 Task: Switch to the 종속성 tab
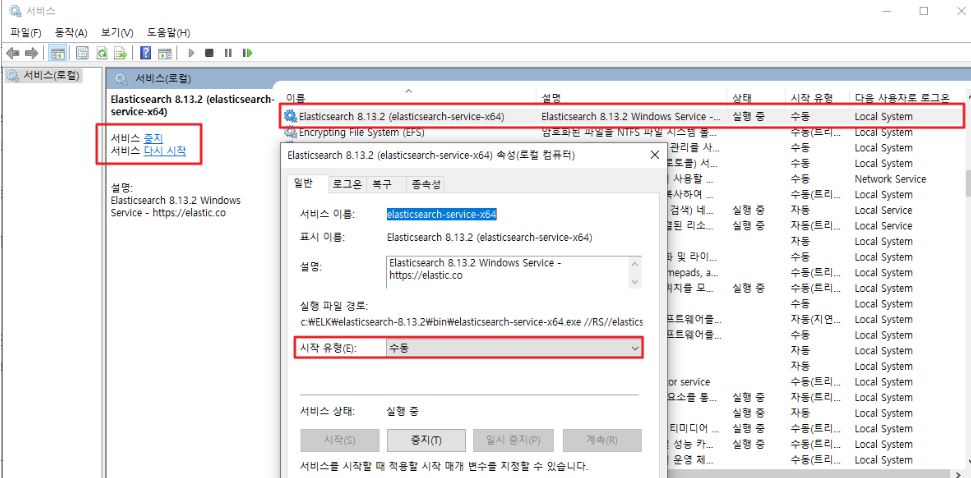[x=425, y=184]
